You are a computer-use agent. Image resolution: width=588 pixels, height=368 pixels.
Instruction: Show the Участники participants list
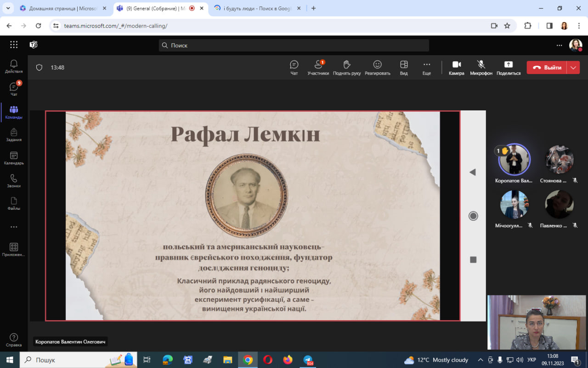pyautogui.click(x=318, y=68)
